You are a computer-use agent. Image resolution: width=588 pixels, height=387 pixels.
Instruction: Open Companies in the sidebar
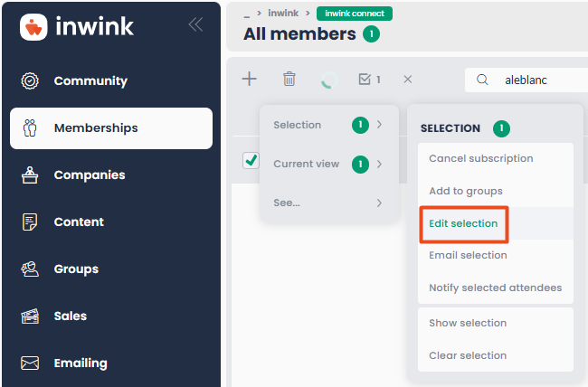click(89, 175)
